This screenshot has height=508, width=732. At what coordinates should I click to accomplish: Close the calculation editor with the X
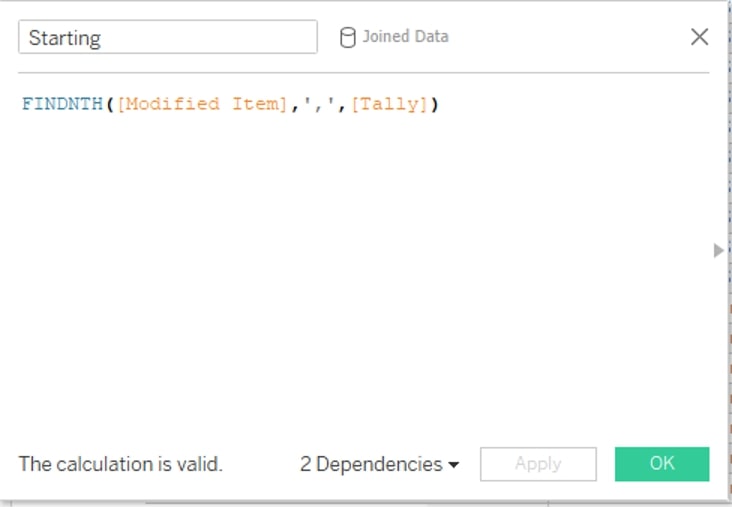pos(699,36)
